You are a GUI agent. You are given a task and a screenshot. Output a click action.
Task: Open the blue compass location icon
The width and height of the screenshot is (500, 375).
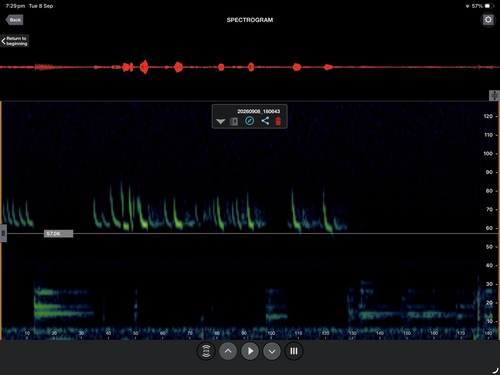click(250, 121)
